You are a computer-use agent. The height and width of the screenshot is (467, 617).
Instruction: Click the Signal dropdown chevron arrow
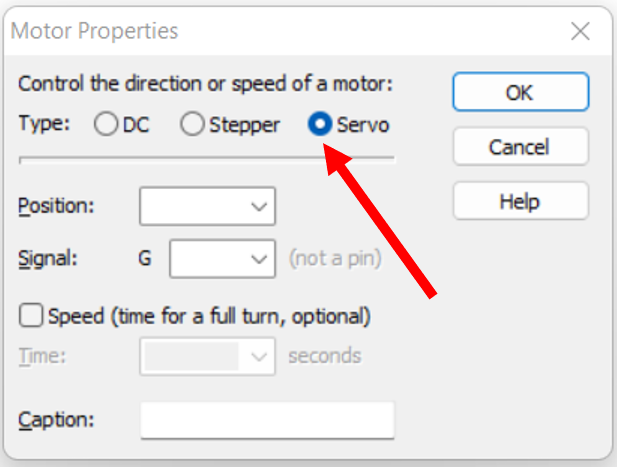259,259
